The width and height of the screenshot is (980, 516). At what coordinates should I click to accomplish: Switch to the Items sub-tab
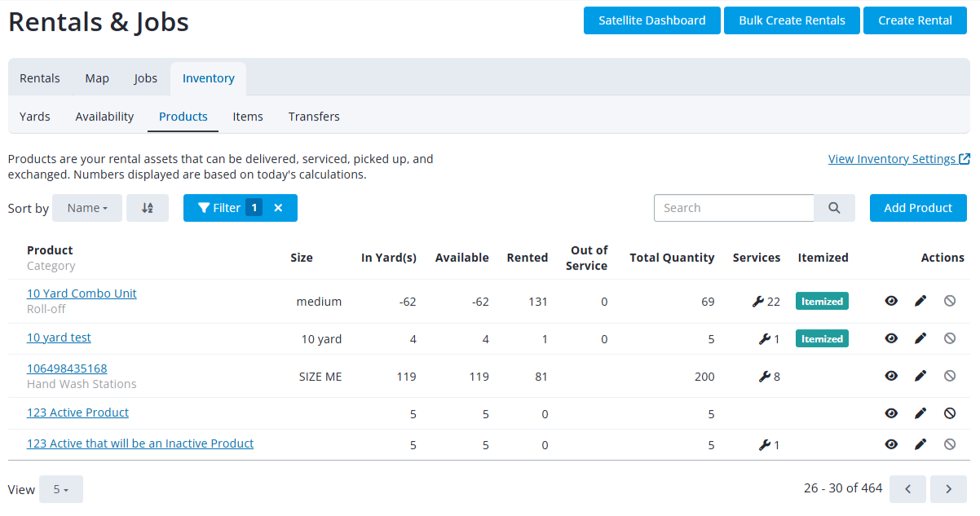(x=248, y=117)
